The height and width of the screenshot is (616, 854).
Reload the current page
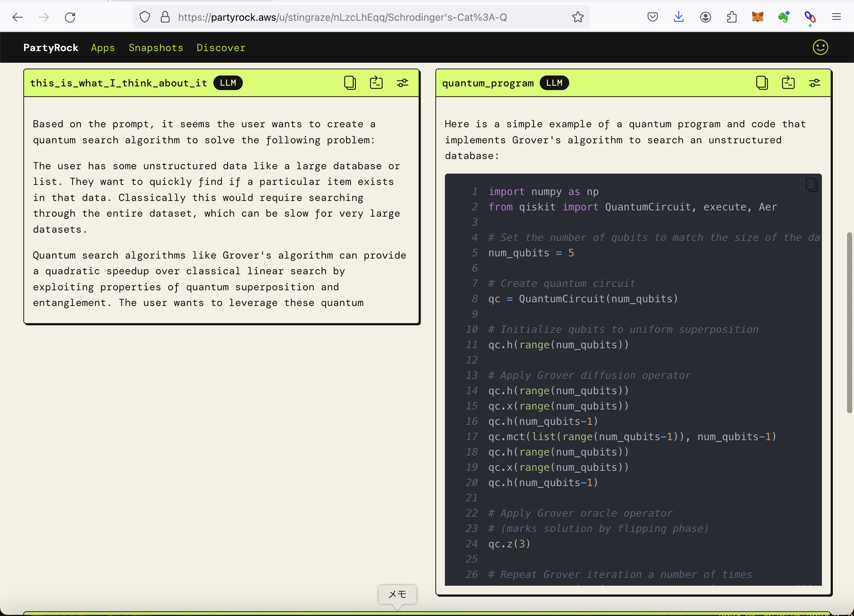[x=70, y=17]
